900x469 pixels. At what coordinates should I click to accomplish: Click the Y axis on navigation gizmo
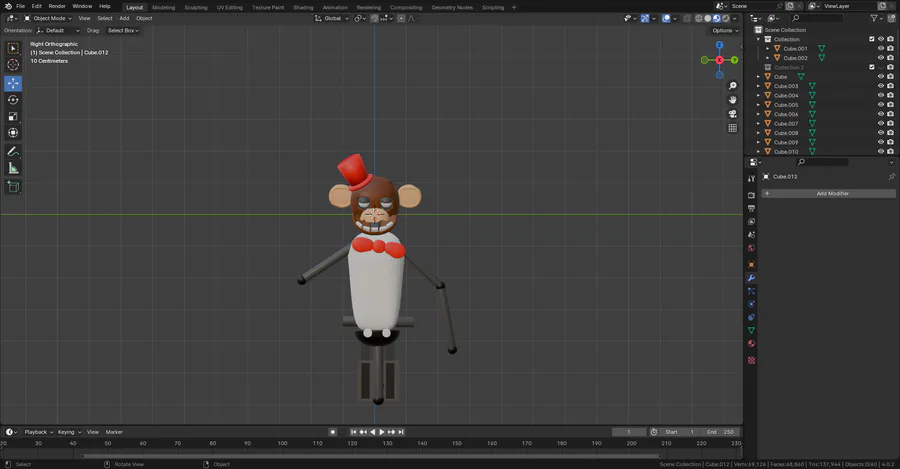734,60
